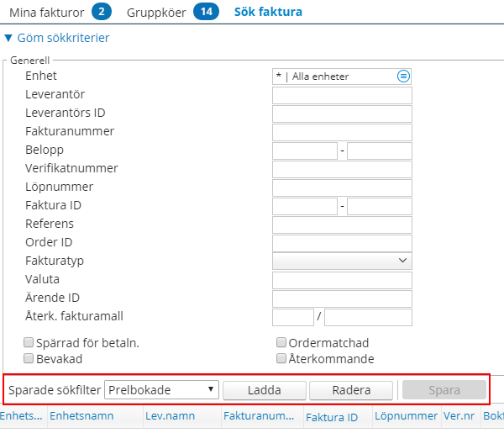The image size is (504, 433).
Task: Focus the Leverantör input field
Action: (x=342, y=95)
